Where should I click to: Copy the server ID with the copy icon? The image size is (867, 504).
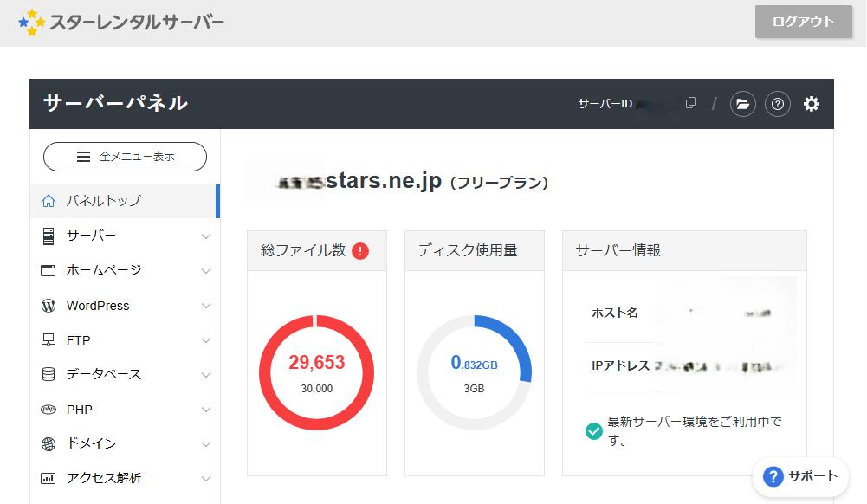[690, 103]
